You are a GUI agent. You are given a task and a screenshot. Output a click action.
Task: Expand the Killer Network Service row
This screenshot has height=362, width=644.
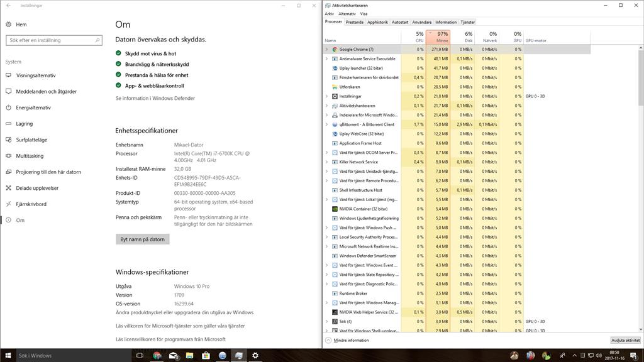pyautogui.click(x=327, y=162)
